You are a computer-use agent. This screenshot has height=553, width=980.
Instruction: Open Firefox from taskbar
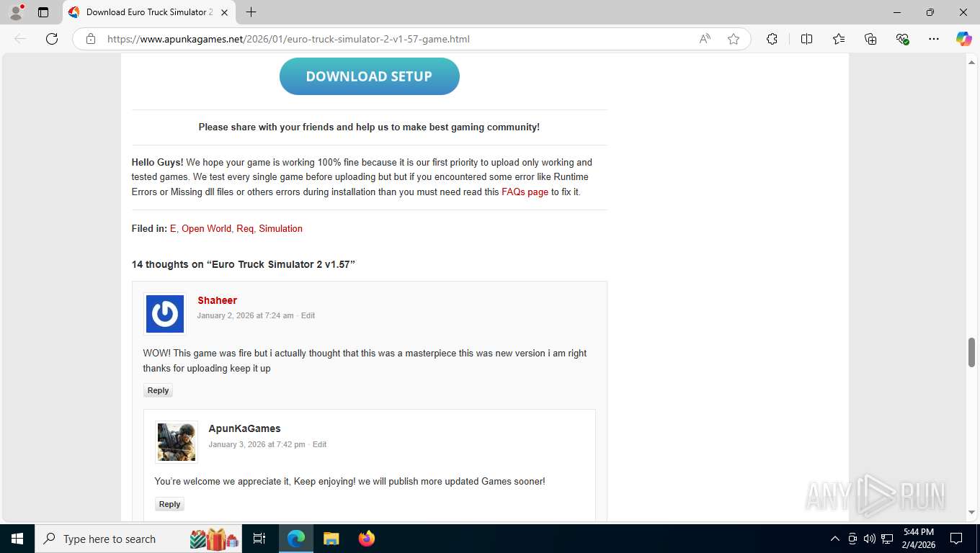[367, 539]
